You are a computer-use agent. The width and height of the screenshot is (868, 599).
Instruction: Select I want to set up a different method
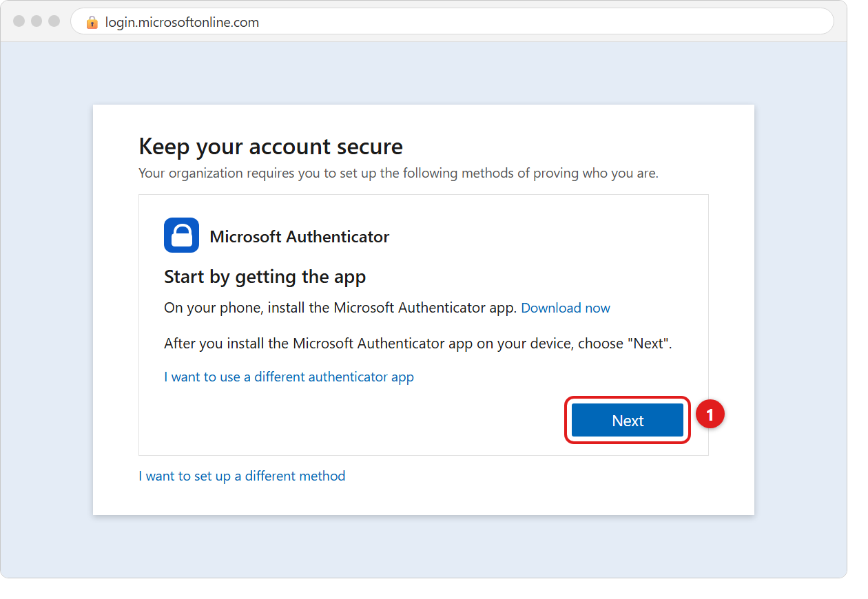tap(242, 476)
